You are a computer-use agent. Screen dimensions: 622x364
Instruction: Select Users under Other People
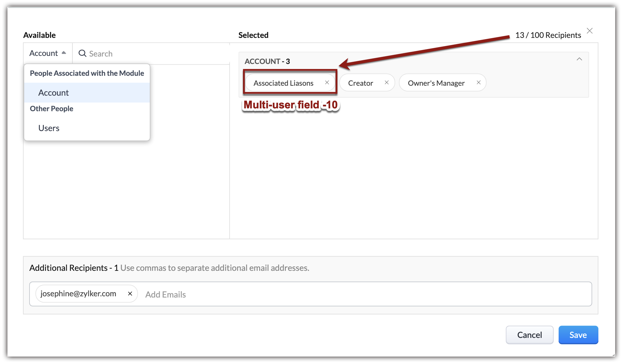click(x=49, y=128)
